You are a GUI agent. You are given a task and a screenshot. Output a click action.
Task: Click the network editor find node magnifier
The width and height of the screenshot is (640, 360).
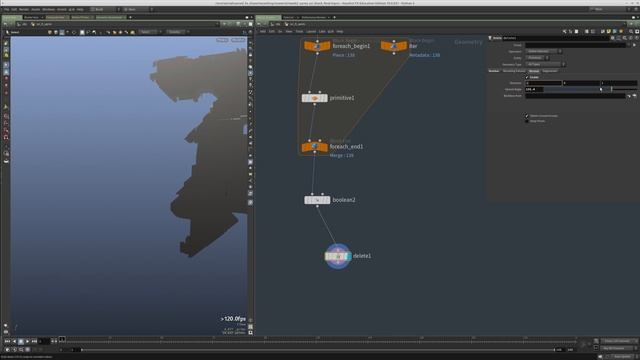(x=631, y=31)
